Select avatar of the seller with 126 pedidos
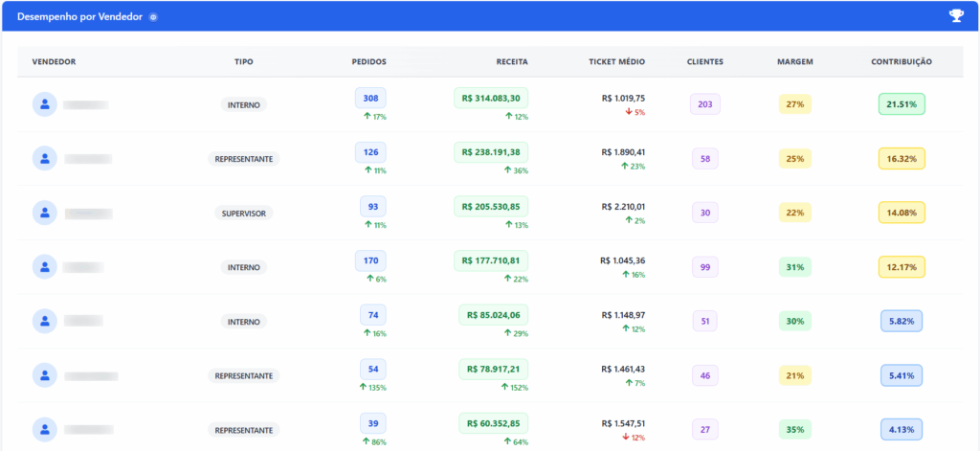Image resolution: width=980 pixels, height=451 pixels. [44, 158]
